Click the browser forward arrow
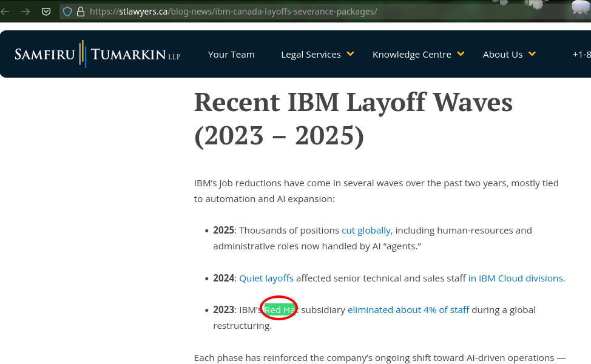Screen dimensions: 591x364 tap(25, 12)
